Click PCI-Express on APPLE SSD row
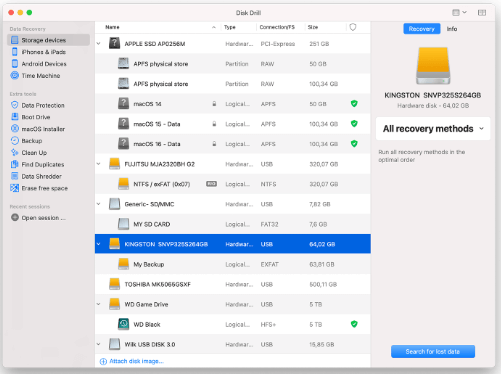 click(x=278, y=44)
